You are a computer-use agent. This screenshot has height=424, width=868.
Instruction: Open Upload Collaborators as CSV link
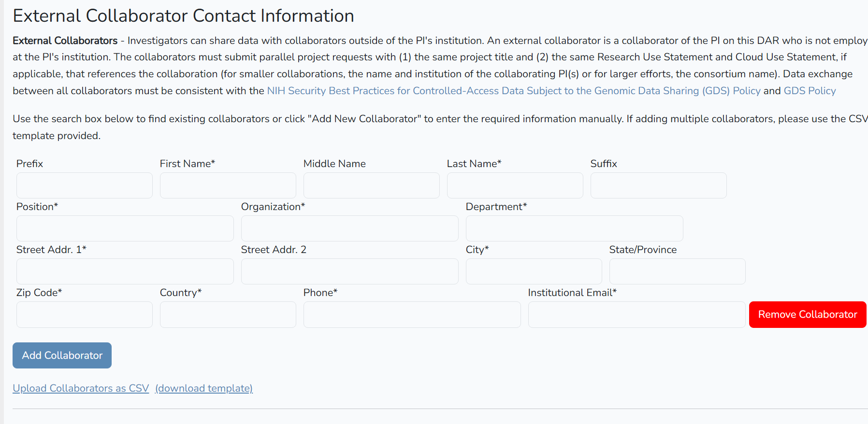tap(81, 388)
